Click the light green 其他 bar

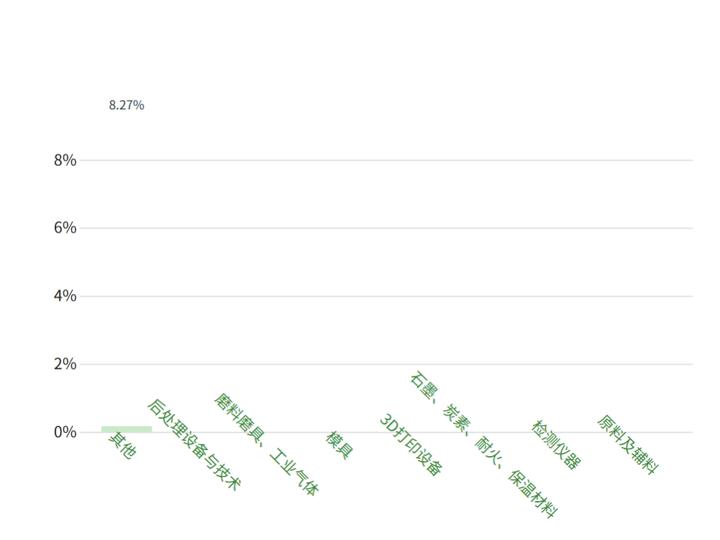127,429
